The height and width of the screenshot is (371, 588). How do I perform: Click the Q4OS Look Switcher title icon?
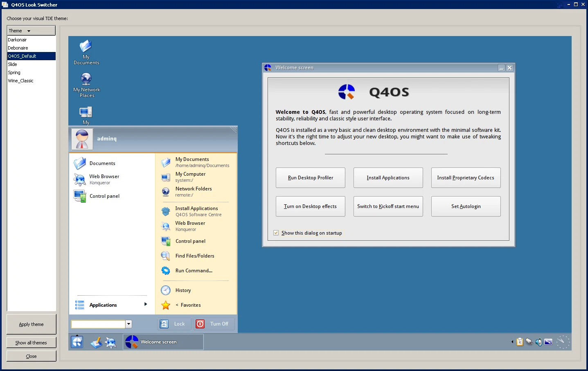click(x=5, y=5)
